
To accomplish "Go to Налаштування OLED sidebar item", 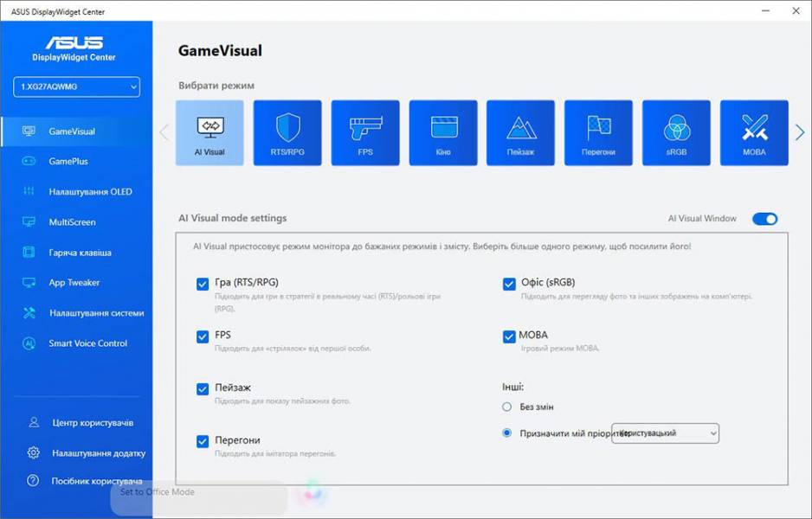I will (x=90, y=192).
